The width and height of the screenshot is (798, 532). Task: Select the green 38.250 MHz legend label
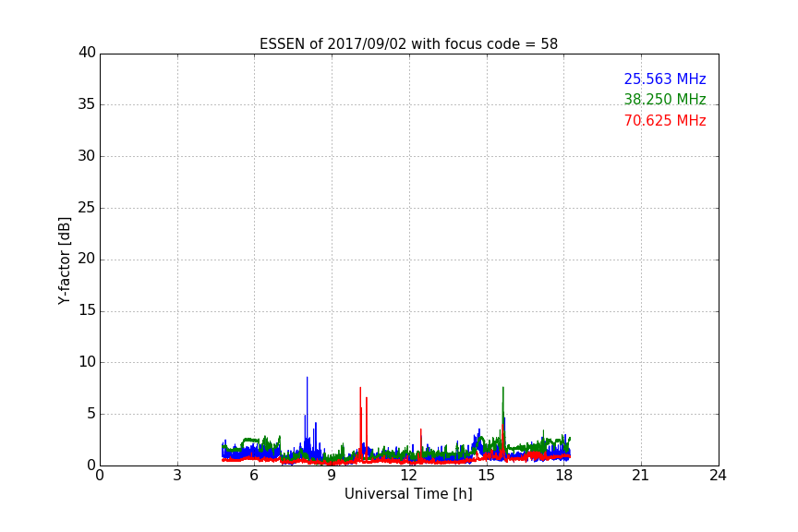pyautogui.click(x=665, y=99)
